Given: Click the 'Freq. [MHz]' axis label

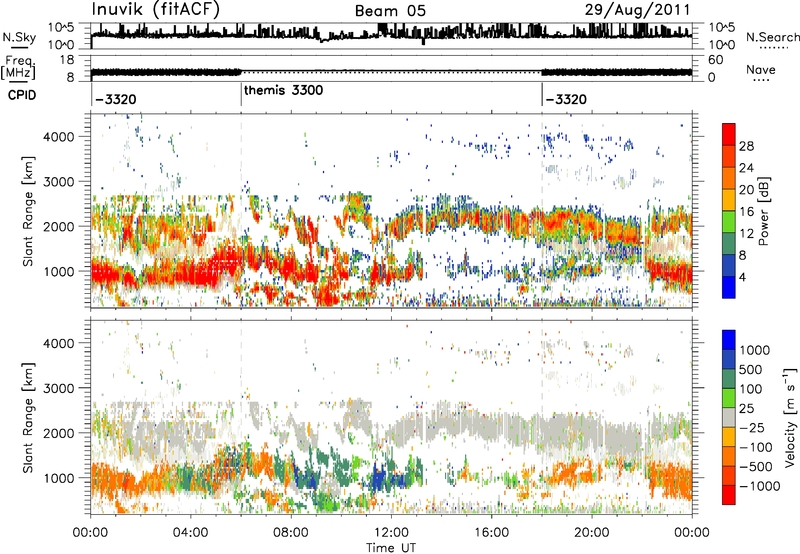Looking at the screenshot, I should point(18,68).
